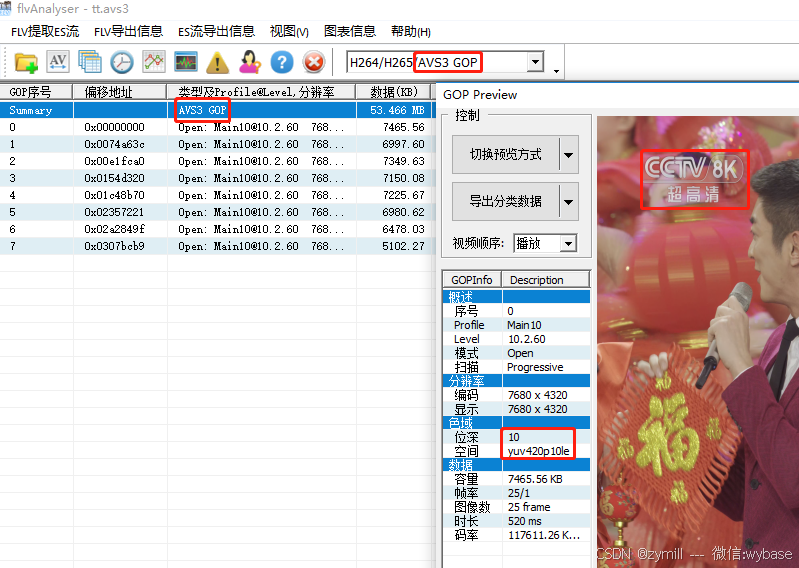Click the 偏移地址 column header

coord(120,92)
